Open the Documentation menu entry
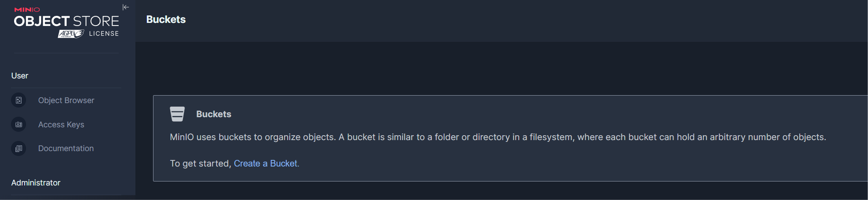The width and height of the screenshot is (868, 200). (66, 148)
